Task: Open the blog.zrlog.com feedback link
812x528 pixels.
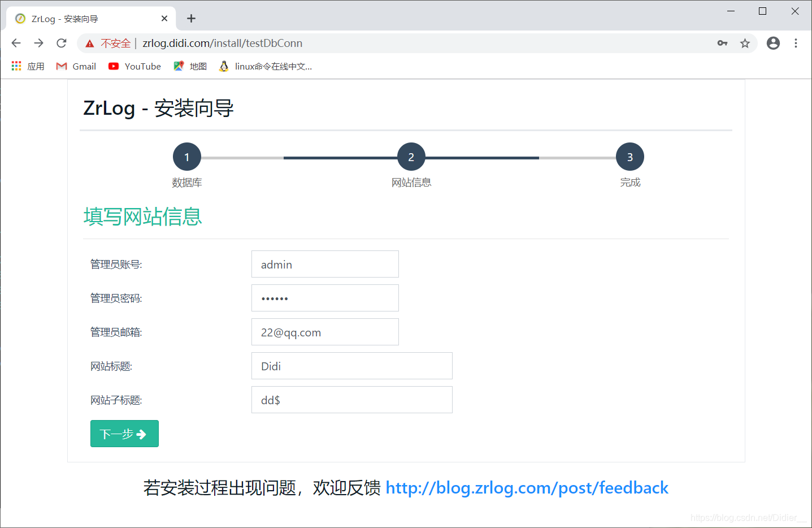Action: coord(527,487)
